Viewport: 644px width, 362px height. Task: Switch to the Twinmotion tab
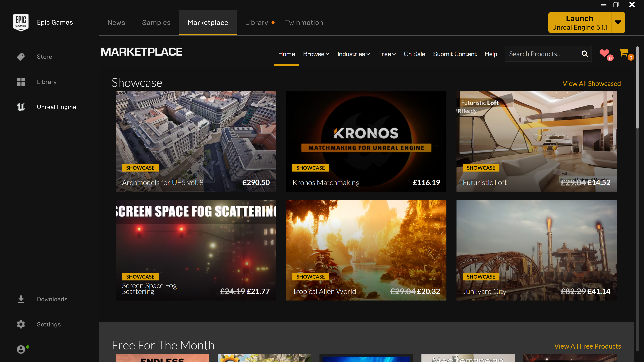304,22
